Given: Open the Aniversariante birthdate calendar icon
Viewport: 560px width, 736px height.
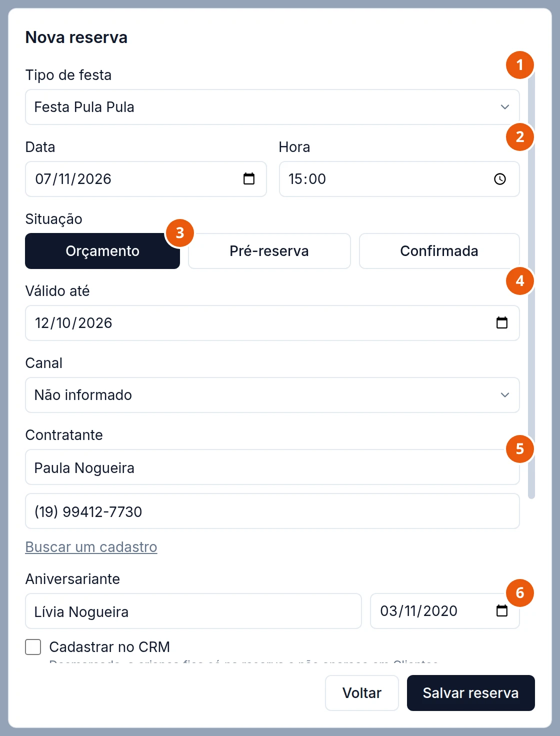Looking at the screenshot, I should pos(502,610).
